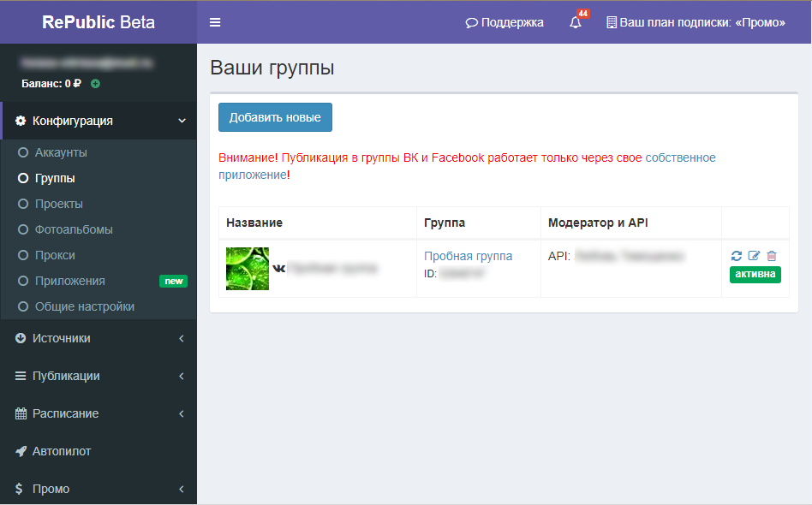The width and height of the screenshot is (812, 505).
Task: Open the Автопилот sidebar item
Action: (x=99, y=451)
